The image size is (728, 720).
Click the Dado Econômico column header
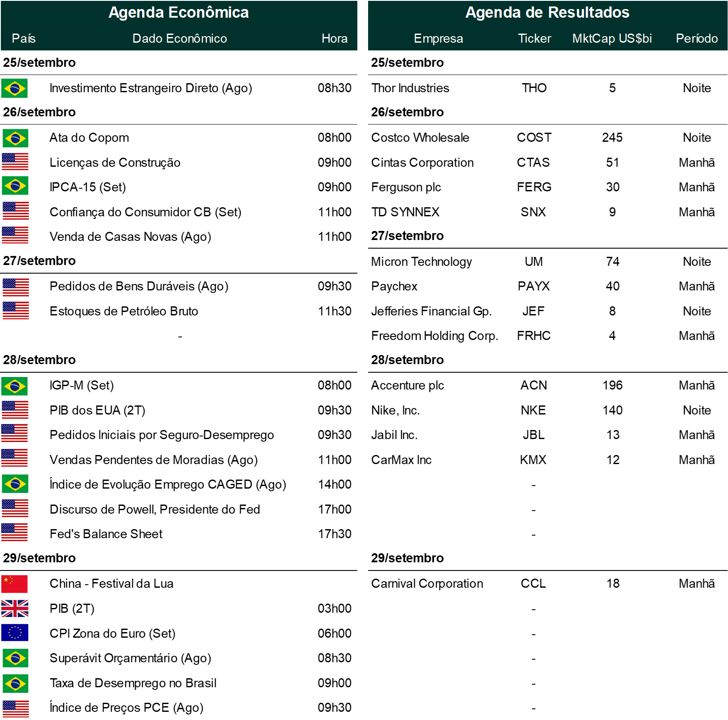click(180, 38)
